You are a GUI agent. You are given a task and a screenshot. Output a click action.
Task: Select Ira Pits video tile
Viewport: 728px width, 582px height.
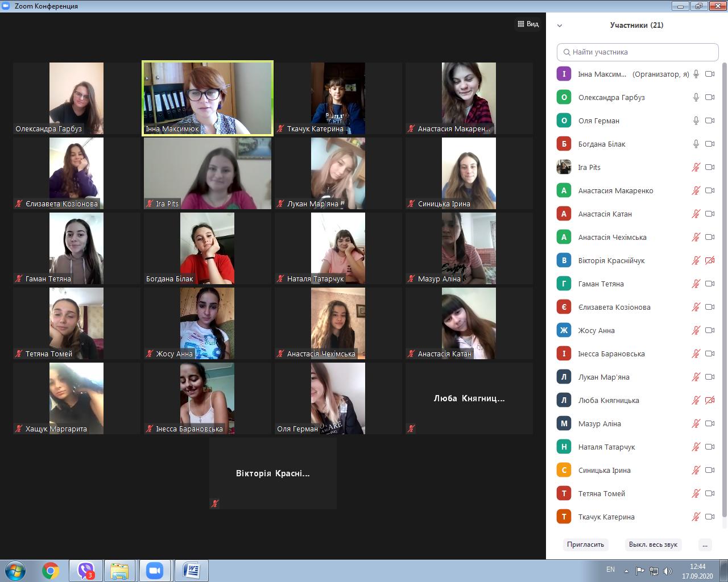208,173
